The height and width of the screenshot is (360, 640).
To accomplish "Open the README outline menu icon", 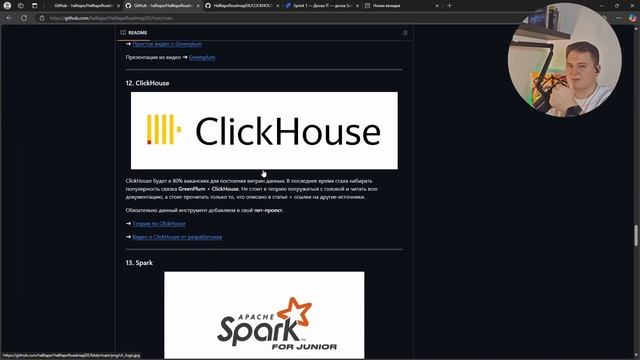I will tap(405, 33).
